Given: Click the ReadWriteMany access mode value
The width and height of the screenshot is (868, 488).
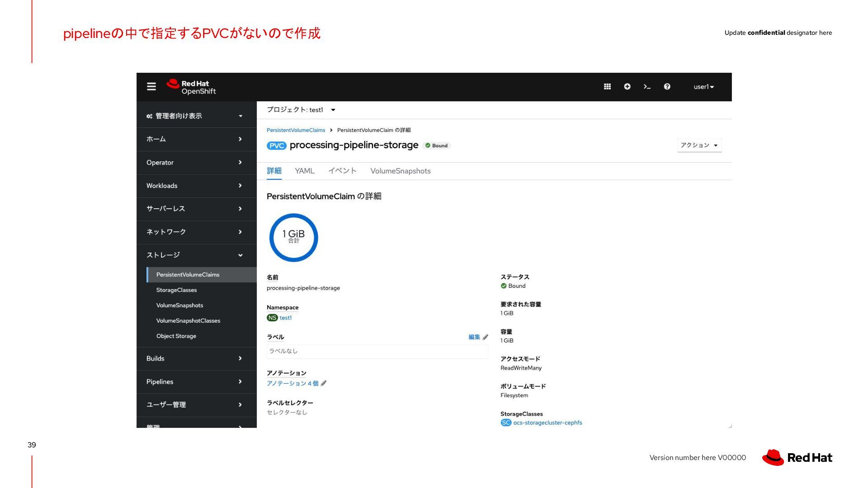Looking at the screenshot, I should tap(521, 368).
